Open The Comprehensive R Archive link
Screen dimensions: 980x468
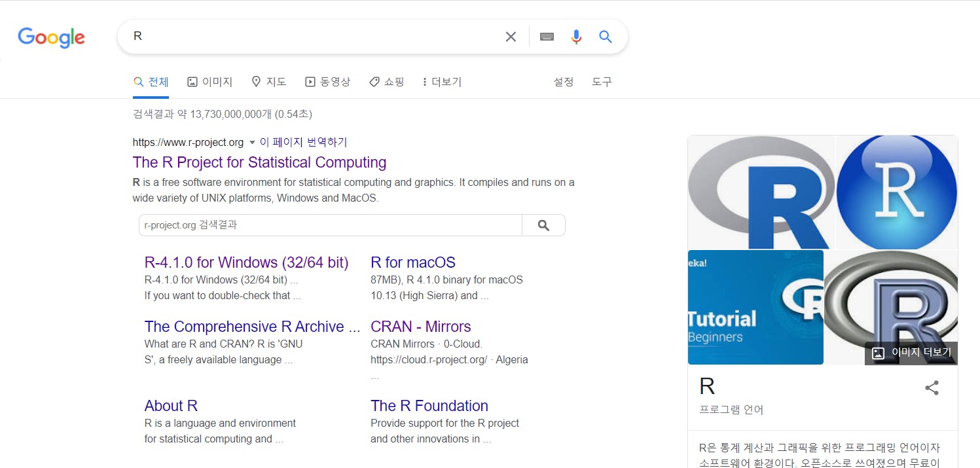[252, 327]
